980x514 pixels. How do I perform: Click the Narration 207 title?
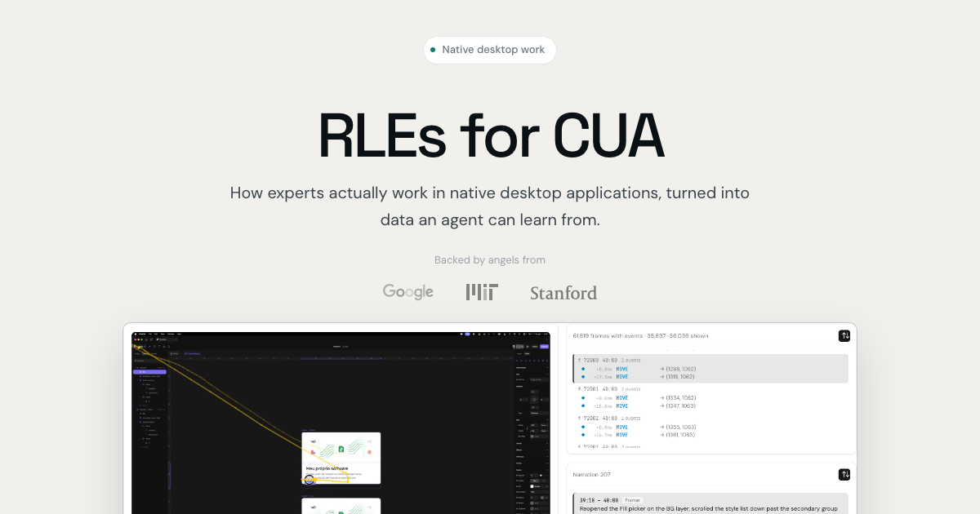pos(592,474)
